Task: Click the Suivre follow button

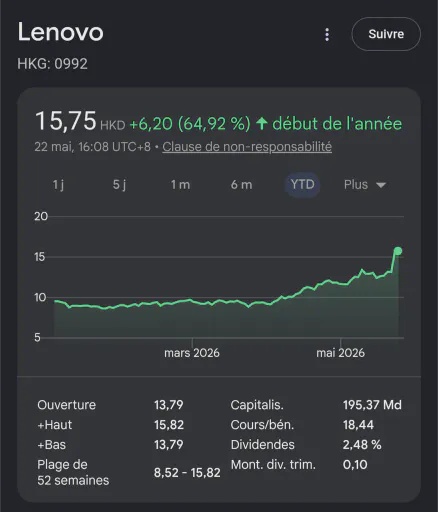Action: (386, 34)
